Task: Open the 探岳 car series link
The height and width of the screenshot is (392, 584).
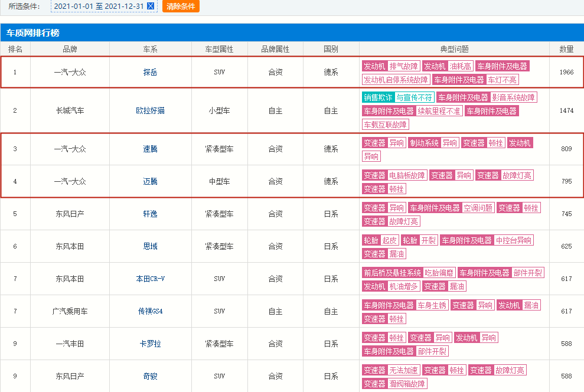Action: tap(150, 72)
